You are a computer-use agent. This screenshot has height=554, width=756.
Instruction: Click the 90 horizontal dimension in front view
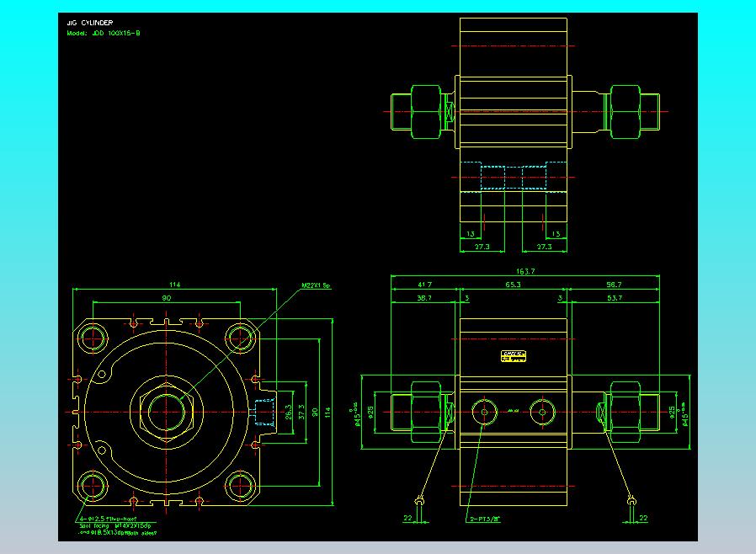tap(166, 298)
